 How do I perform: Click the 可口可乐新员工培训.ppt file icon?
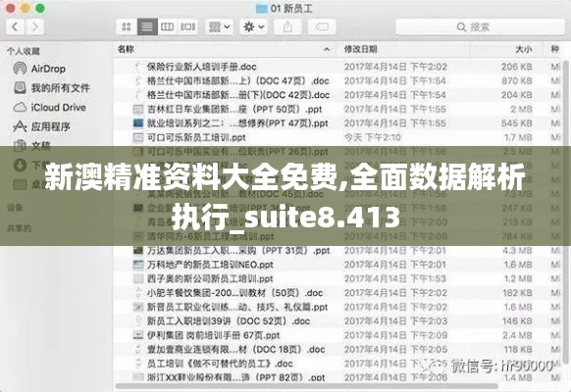click(x=138, y=137)
